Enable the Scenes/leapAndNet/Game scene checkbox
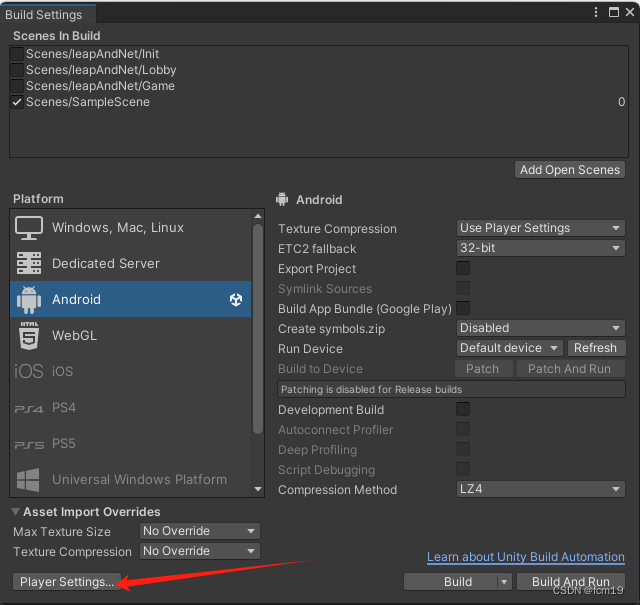Screen dimensions: 640x605 point(17,86)
